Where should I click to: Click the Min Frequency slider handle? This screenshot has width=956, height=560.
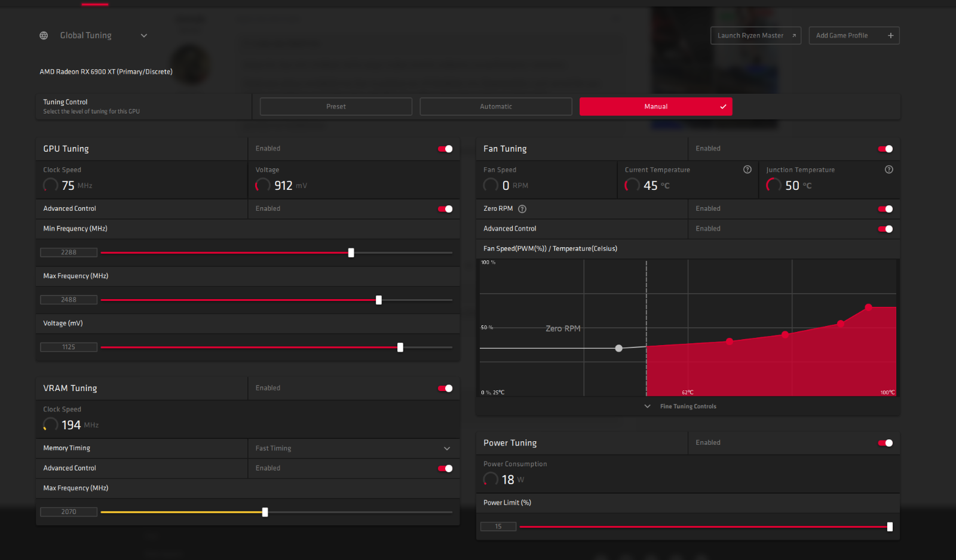pyautogui.click(x=351, y=253)
